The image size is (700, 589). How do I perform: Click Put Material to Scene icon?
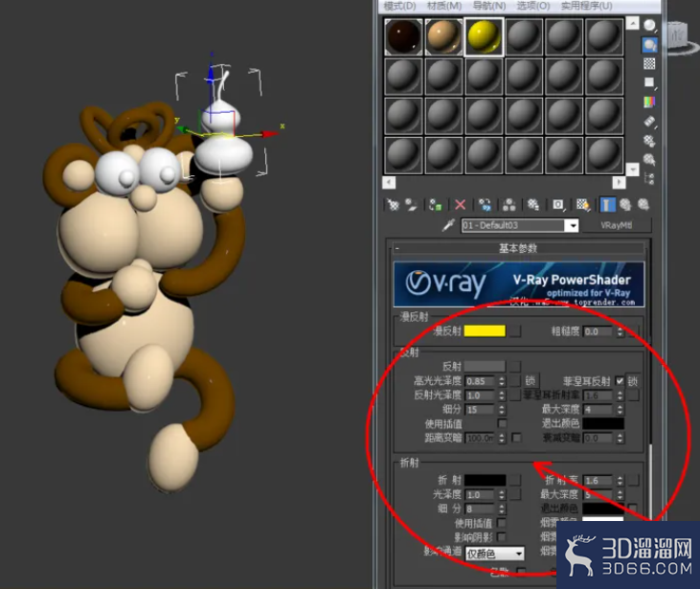(411, 205)
